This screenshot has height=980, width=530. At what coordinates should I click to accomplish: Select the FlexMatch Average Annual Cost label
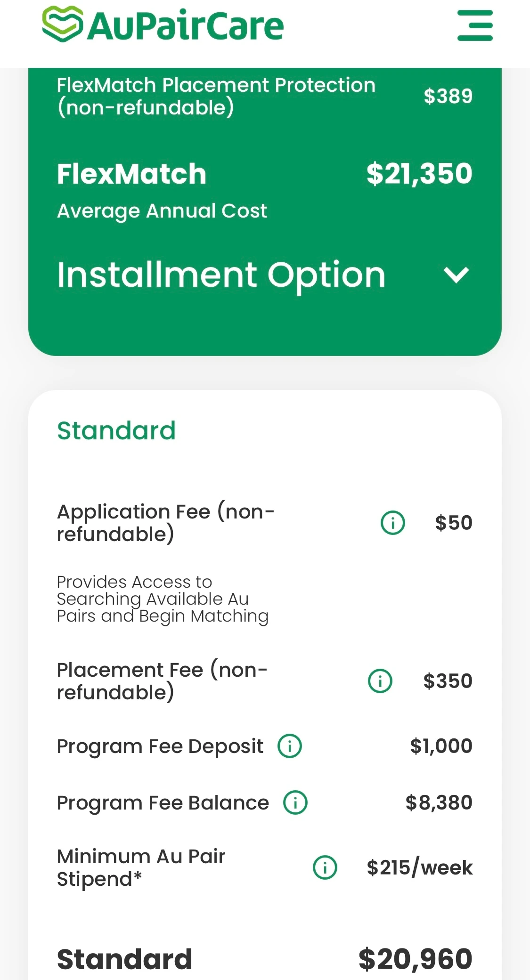click(162, 211)
